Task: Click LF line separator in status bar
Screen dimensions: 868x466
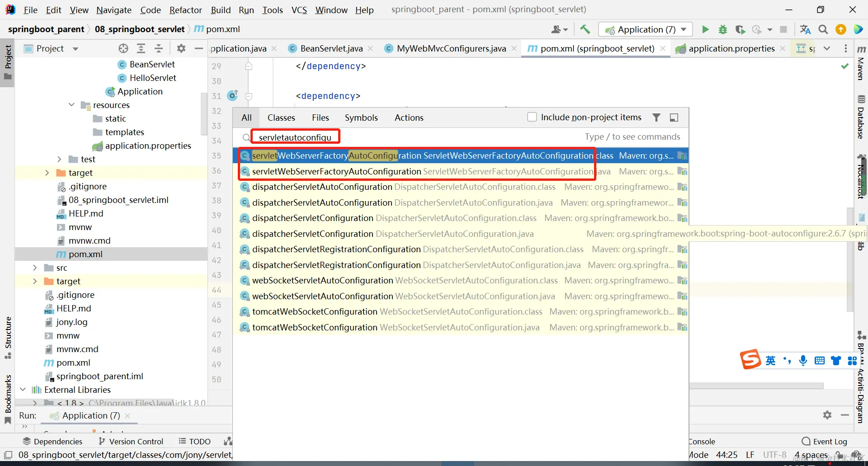Action: click(750, 455)
